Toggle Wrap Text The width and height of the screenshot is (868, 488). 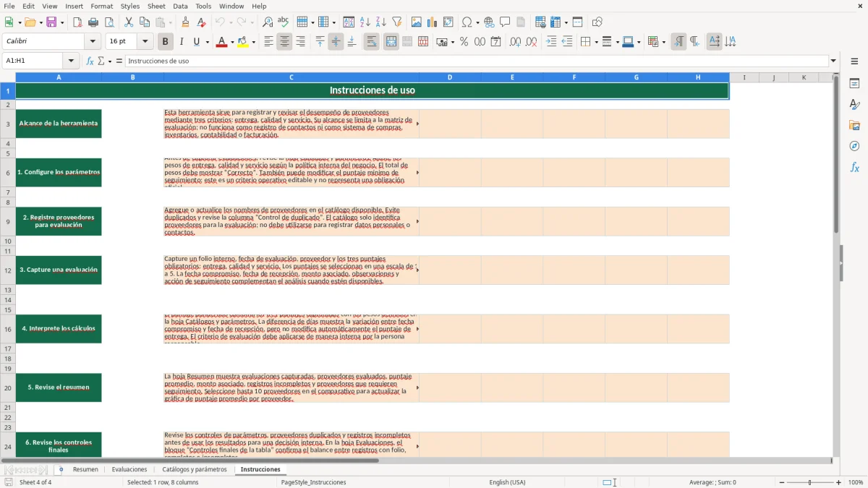pos(371,42)
